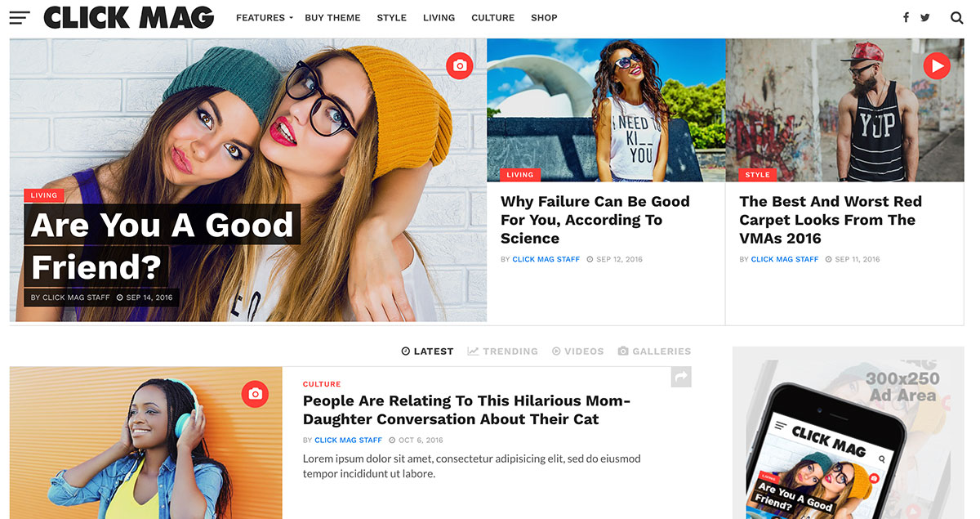Click the Facebook icon in the header
Screen dimensions: 980x519
pos(906,16)
